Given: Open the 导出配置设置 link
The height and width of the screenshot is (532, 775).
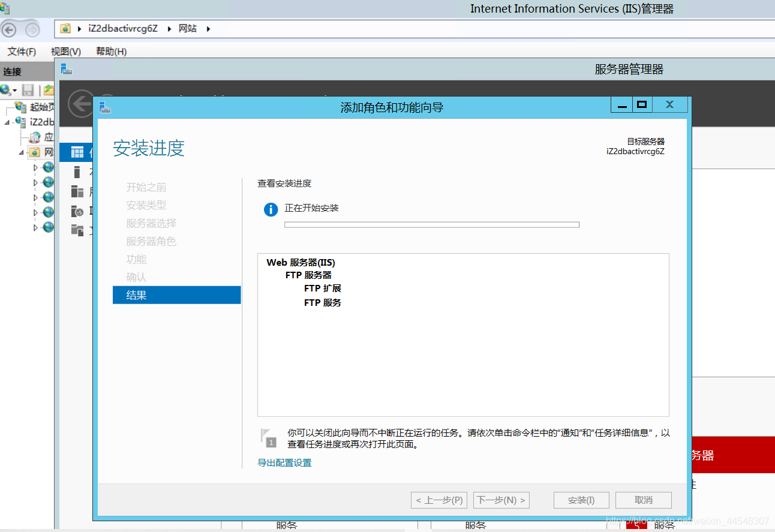Looking at the screenshot, I should (x=284, y=463).
